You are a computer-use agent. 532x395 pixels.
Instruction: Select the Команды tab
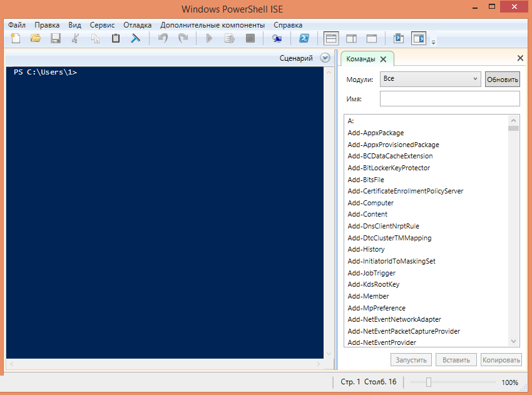click(361, 59)
